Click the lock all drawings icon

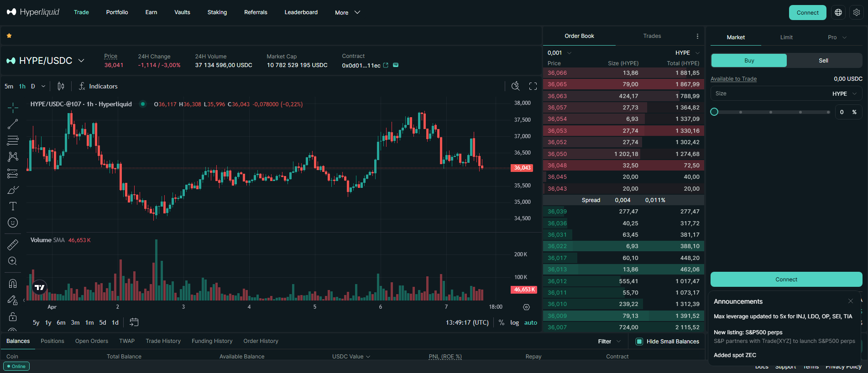point(13,316)
